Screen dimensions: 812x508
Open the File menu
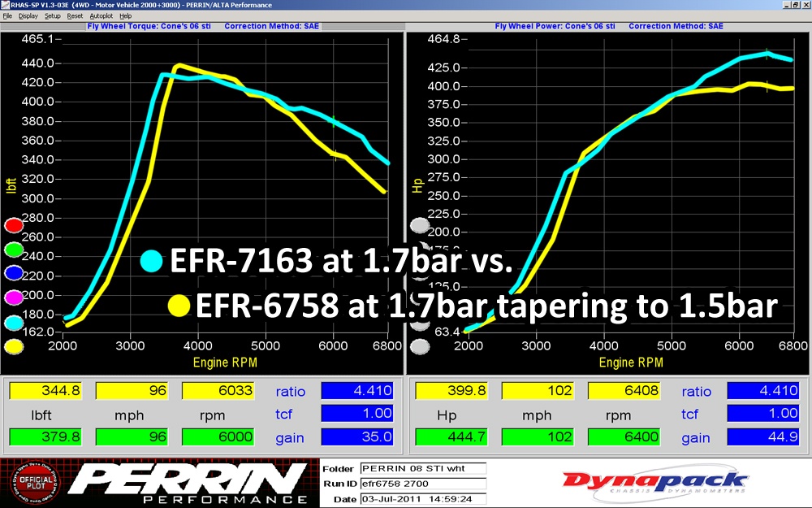(x=7, y=16)
